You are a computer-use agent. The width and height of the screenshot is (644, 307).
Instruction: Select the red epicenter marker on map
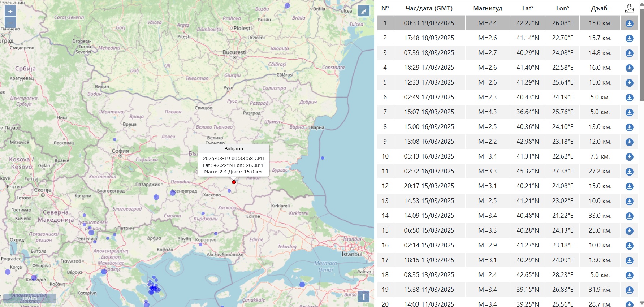click(234, 182)
